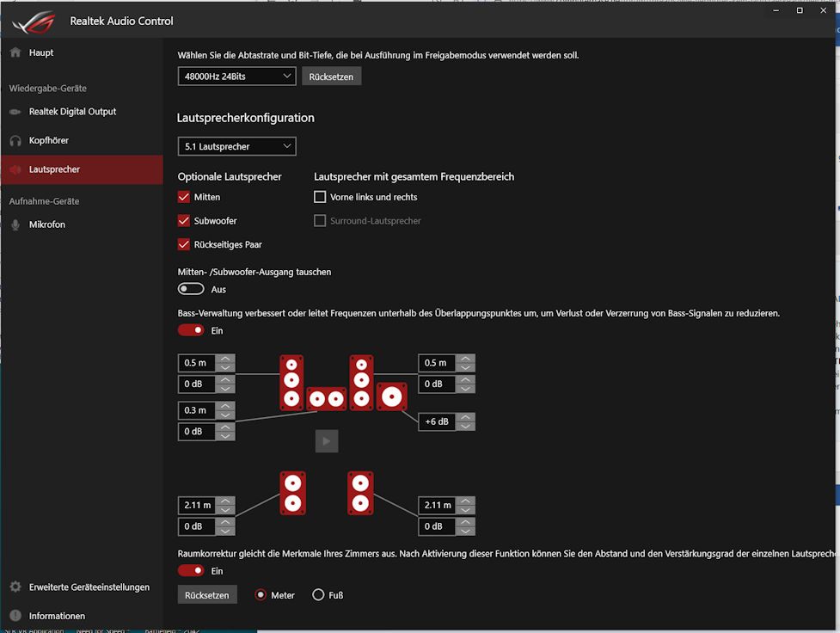840x633 pixels.
Task: Click the bottom Rücksetzen button
Action: pyautogui.click(x=207, y=595)
